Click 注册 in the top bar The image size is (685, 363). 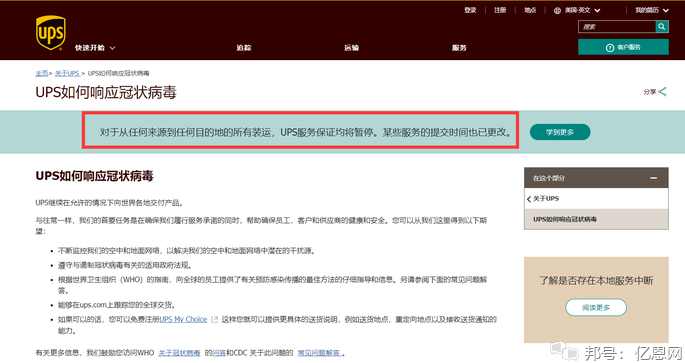(500, 10)
